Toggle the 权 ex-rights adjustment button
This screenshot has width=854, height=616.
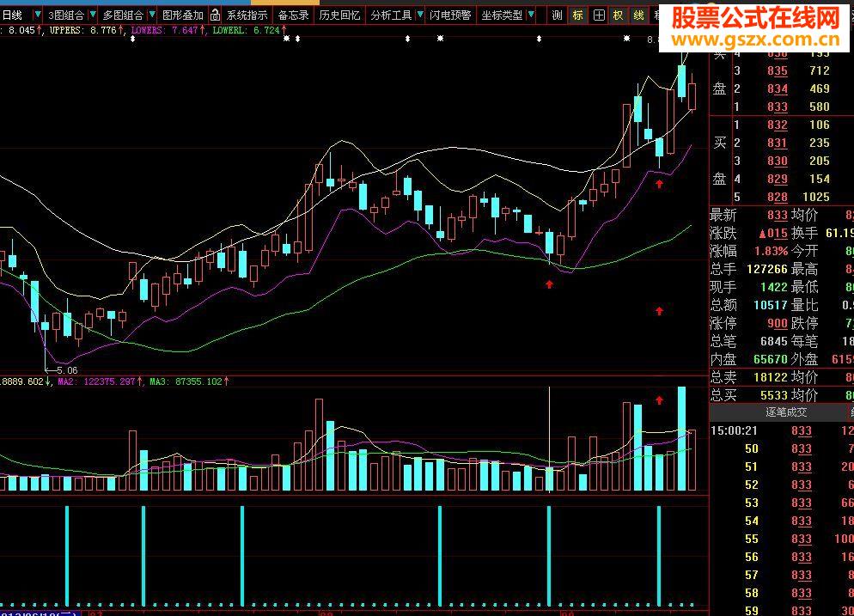619,15
